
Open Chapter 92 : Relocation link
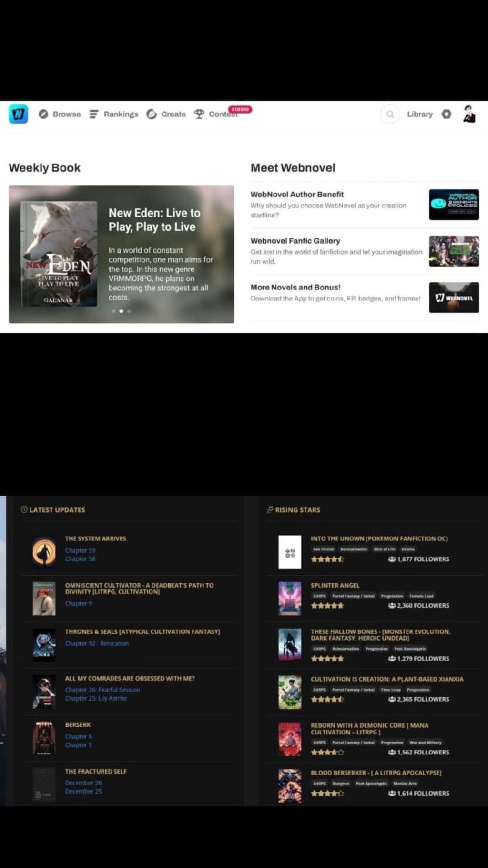[x=97, y=643]
